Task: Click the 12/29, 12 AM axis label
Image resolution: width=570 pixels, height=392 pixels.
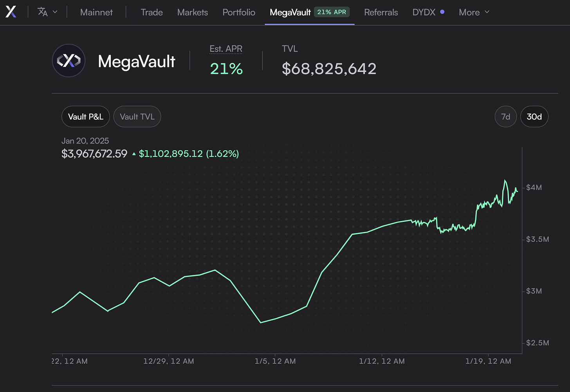Action: [169, 361]
